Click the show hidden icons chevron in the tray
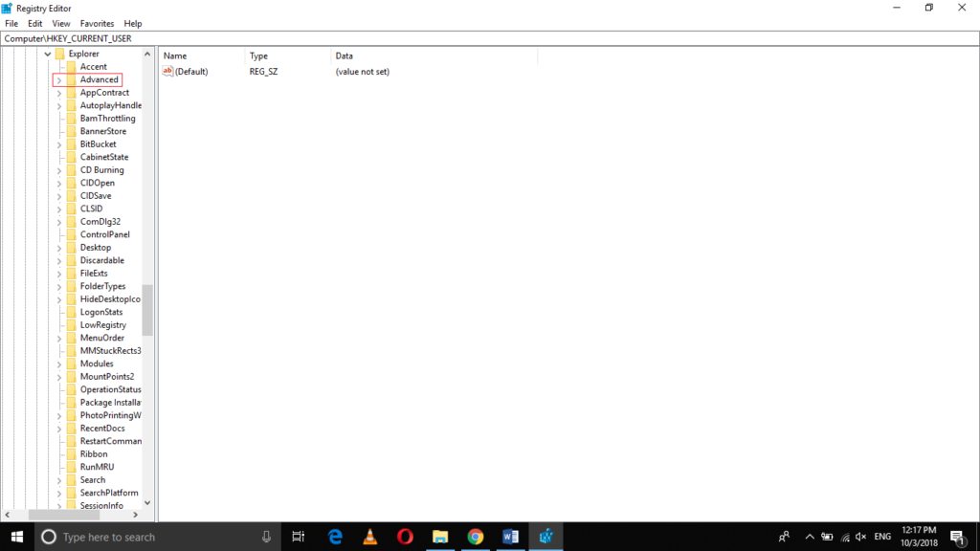This screenshot has height=551, width=980. [809, 536]
